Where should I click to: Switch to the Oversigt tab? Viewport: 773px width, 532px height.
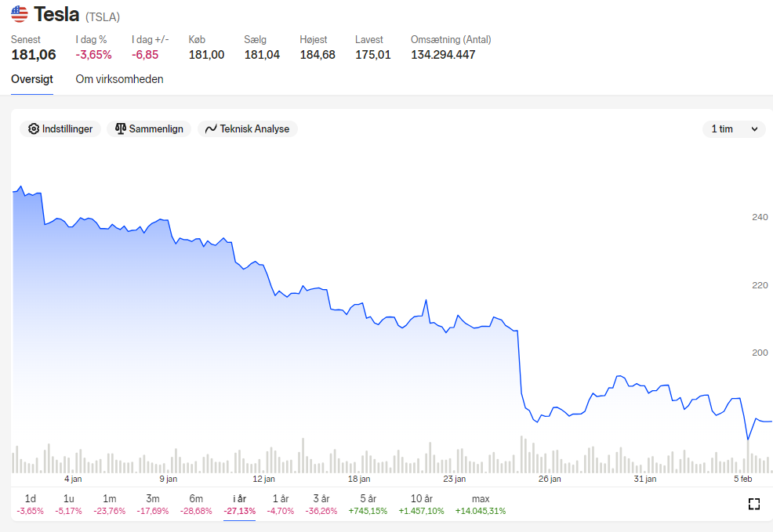pyautogui.click(x=32, y=79)
